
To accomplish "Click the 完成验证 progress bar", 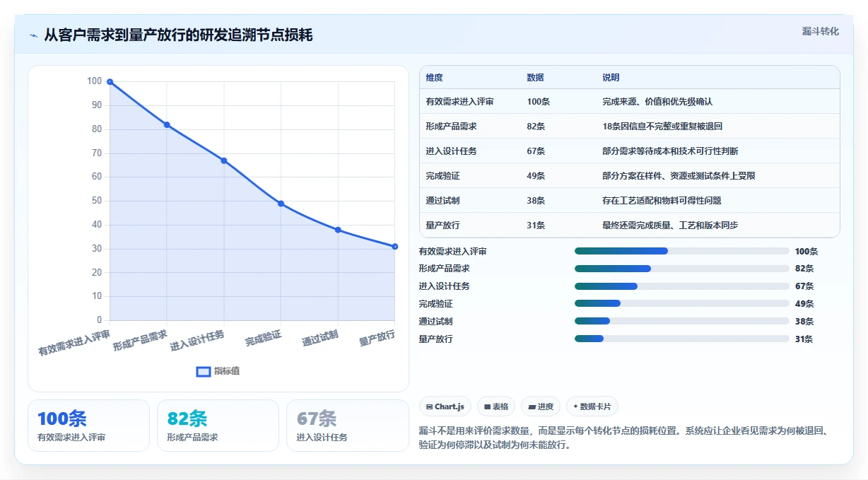I will 682,304.
